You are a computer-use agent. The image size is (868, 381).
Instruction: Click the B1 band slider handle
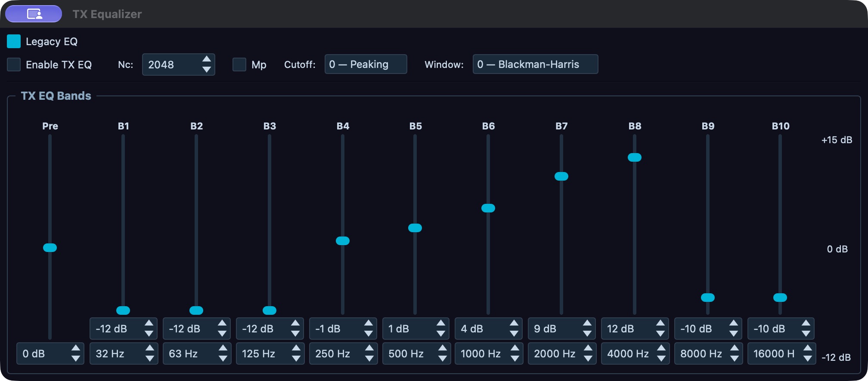point(123,310)
